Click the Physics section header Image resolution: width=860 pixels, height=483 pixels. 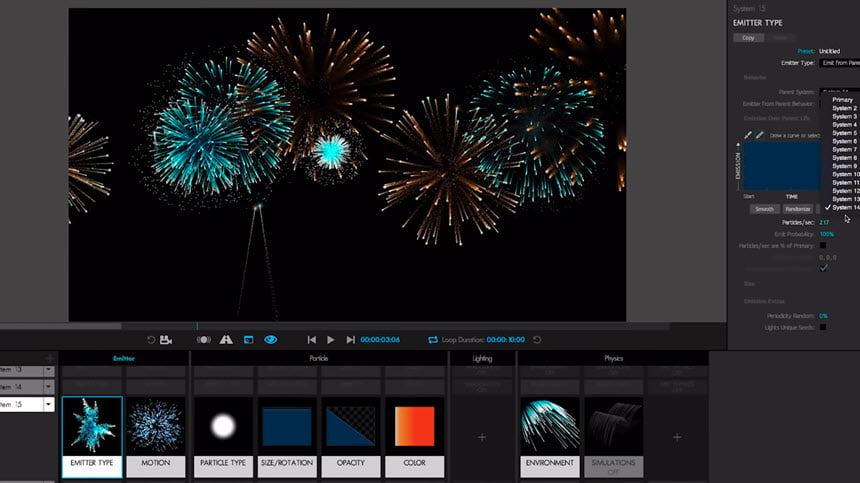click(x=613, y=359)
